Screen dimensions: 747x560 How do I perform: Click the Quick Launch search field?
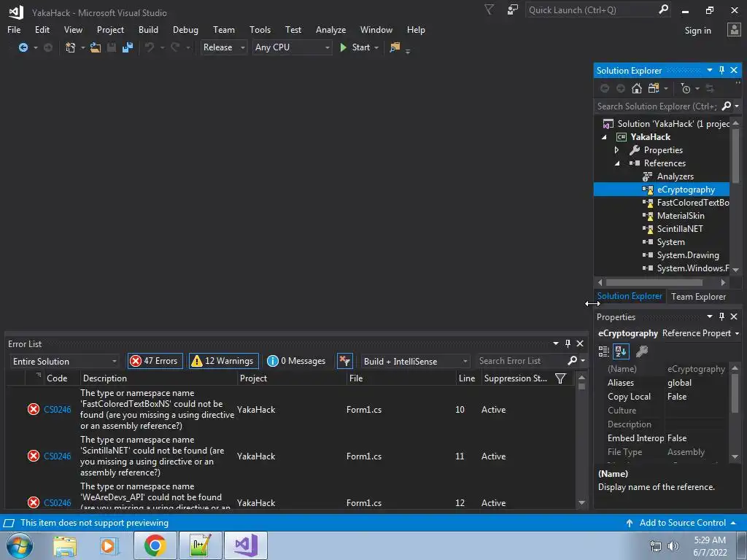pyautogui.click(x=591, y=9)
